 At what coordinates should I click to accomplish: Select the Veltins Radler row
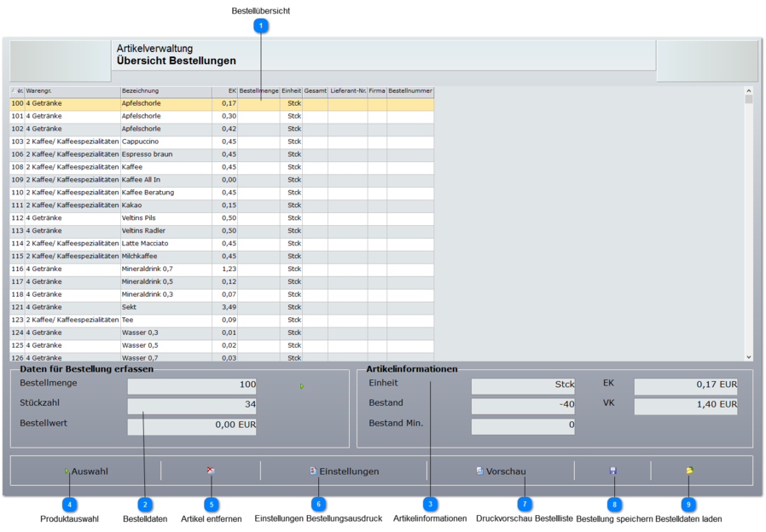(x=221, y=230)
